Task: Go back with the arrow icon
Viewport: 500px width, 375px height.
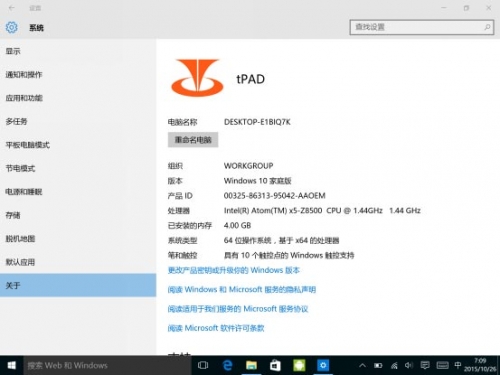Action: pos(11,8)
